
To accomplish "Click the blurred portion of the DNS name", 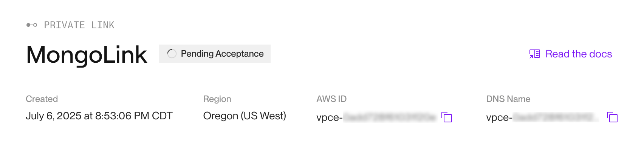I will (x=556, y=117).
